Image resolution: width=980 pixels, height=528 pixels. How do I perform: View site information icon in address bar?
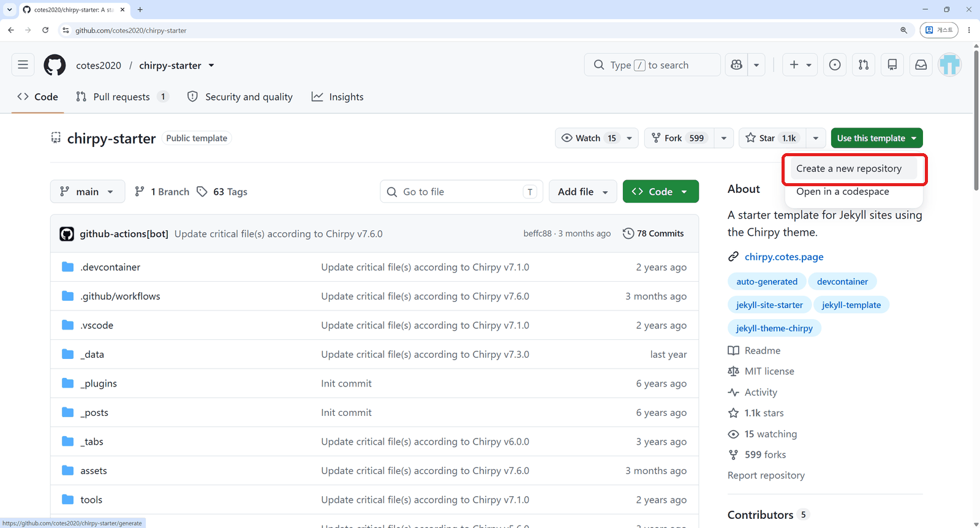66,30
